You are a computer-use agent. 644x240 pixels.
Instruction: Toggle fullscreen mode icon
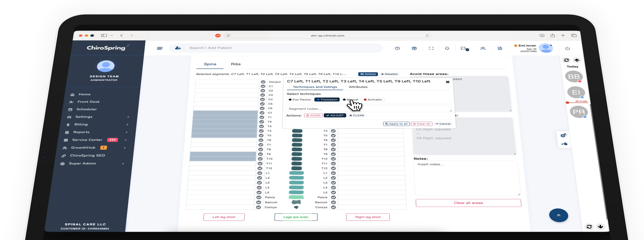point(431,48)
